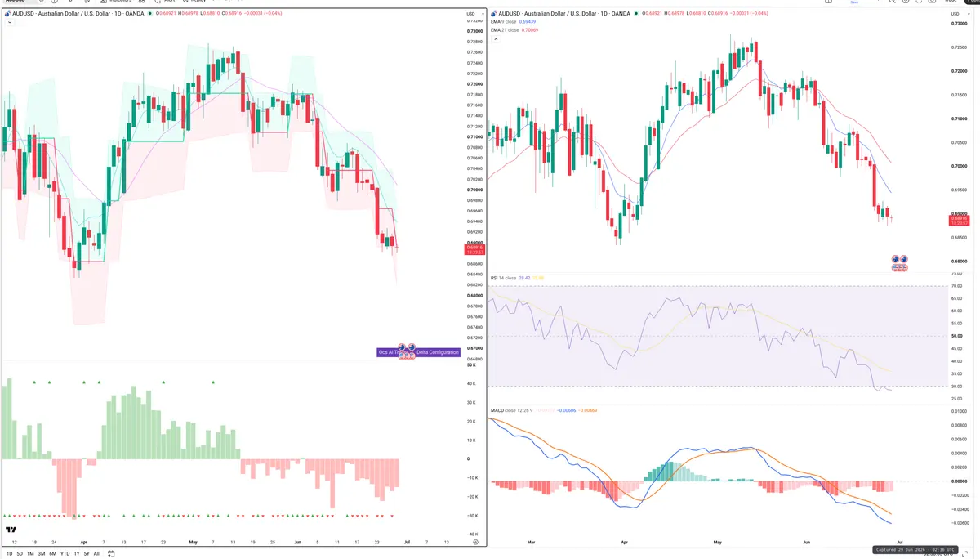Viewport: 980px width, 559px height.
Task: Click the EMA 21 close legend entry
Action: (x=515, y=29)
